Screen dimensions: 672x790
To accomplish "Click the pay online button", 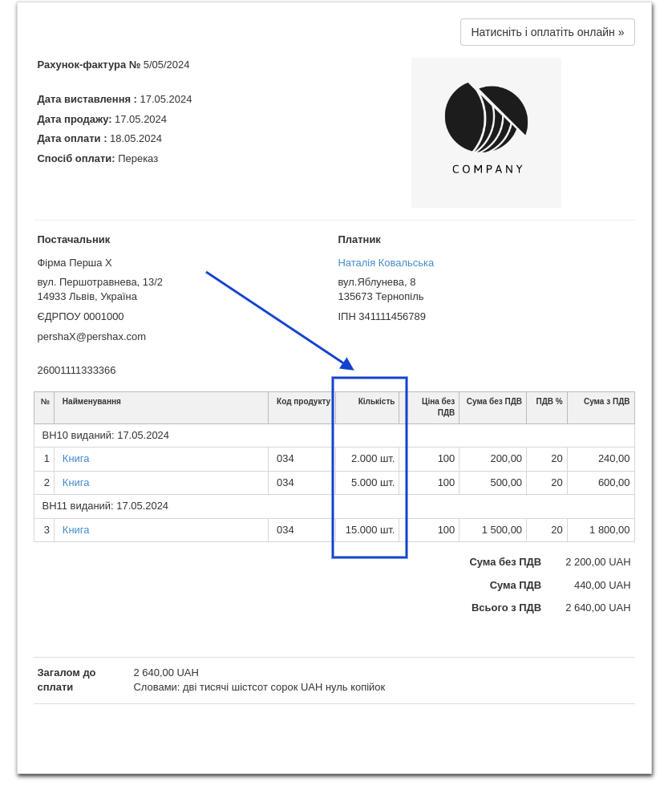I will [x=547, y=32].
